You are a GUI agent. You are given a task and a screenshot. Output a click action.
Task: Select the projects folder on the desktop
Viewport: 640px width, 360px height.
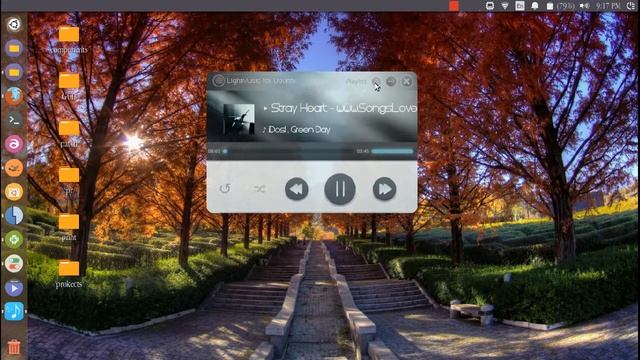click(x=69, y=274)
